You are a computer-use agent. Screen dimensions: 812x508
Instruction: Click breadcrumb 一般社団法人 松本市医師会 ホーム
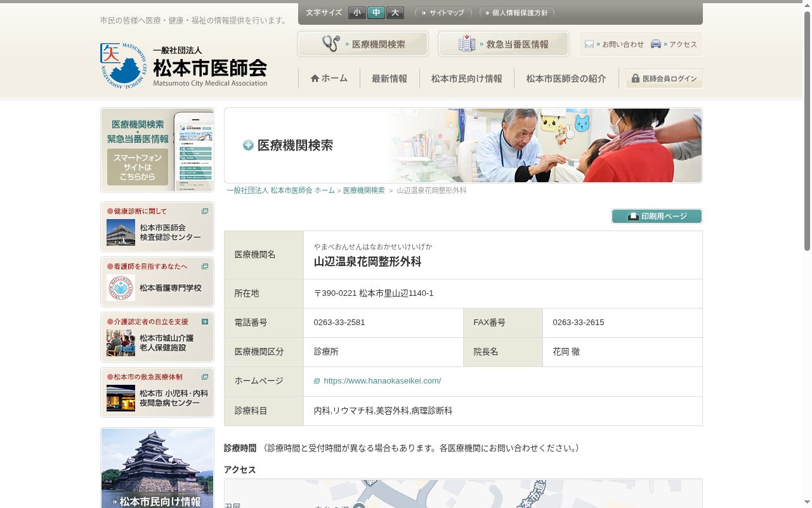pos(280,190)
